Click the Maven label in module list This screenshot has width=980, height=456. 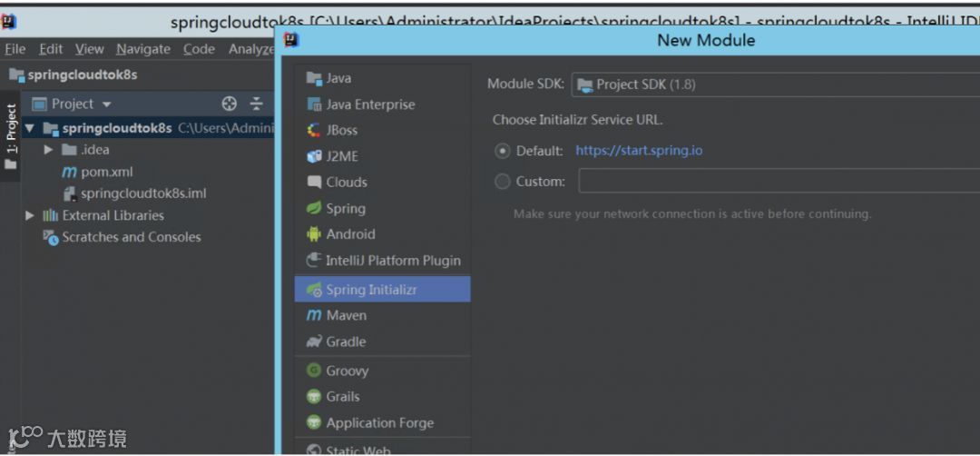(x=346, y=316)
